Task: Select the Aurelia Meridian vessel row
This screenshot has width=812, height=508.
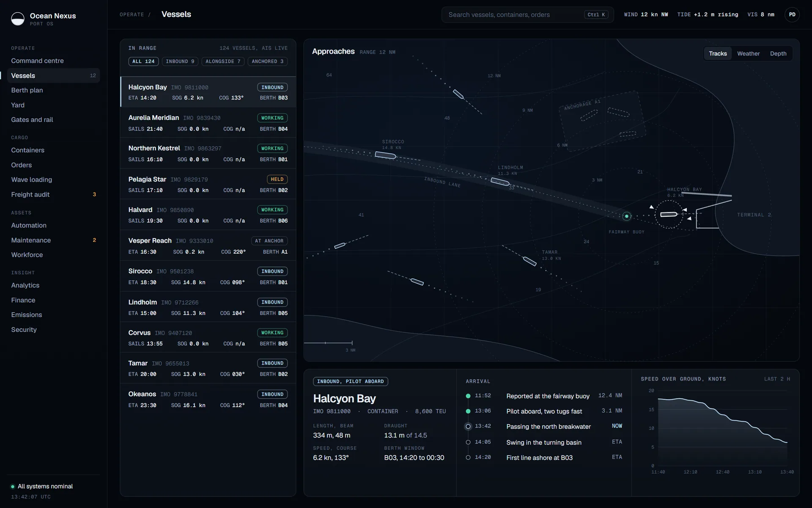Action: [208, 123]
